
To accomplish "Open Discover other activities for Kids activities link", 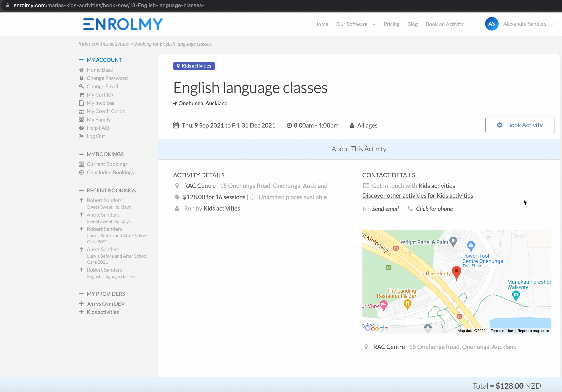I will [x=418, y=196].
